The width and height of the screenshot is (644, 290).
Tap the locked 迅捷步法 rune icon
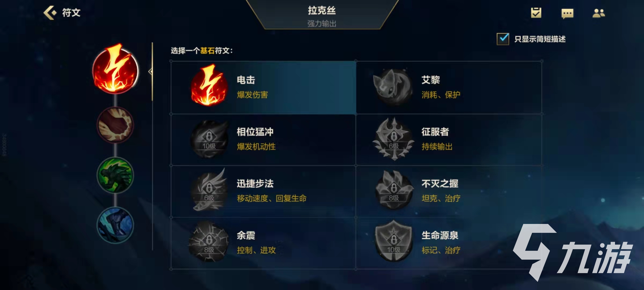(x=209, y=190)
